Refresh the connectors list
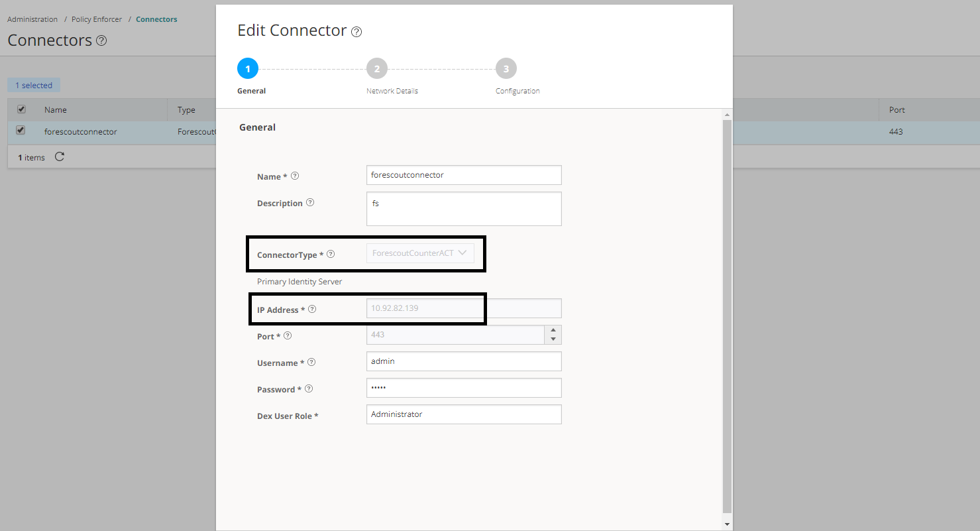980x531 pixels. (59, 157)
